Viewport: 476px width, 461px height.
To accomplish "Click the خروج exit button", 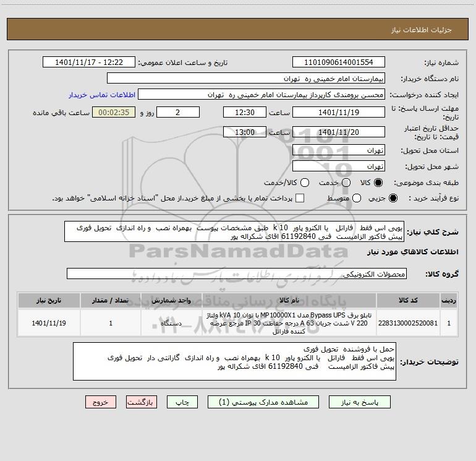I will pos(101,402).
